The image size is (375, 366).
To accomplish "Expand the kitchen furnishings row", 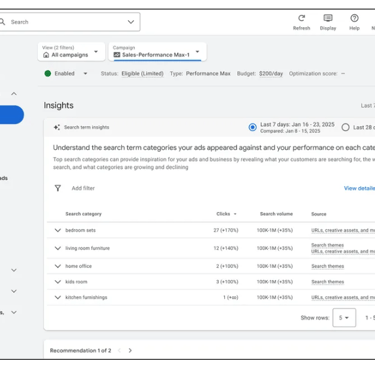I will [x=58, y=297].
